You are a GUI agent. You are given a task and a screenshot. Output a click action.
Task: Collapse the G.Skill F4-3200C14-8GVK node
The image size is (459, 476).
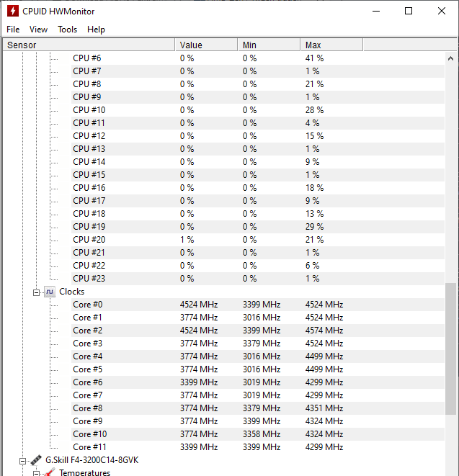[x=23, y=461]
